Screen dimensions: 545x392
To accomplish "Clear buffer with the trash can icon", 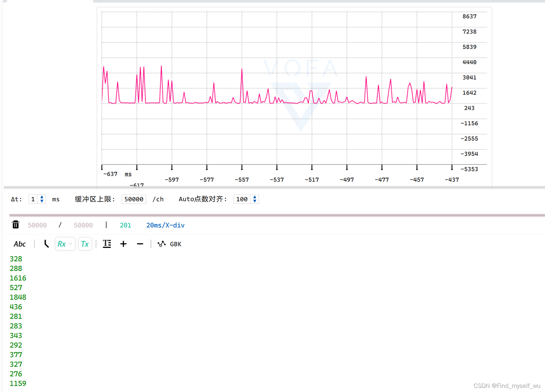I will pyautogui.click(x=16, y=225).
